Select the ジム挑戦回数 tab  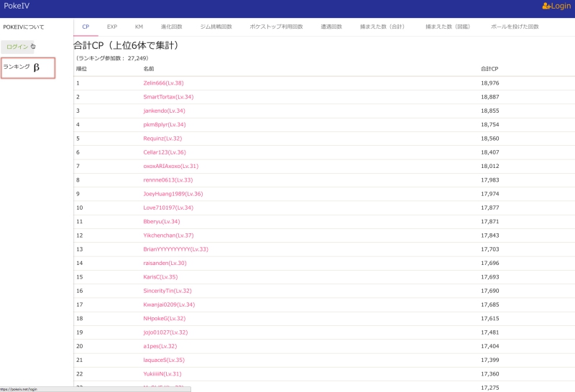[x=216, y=27]
